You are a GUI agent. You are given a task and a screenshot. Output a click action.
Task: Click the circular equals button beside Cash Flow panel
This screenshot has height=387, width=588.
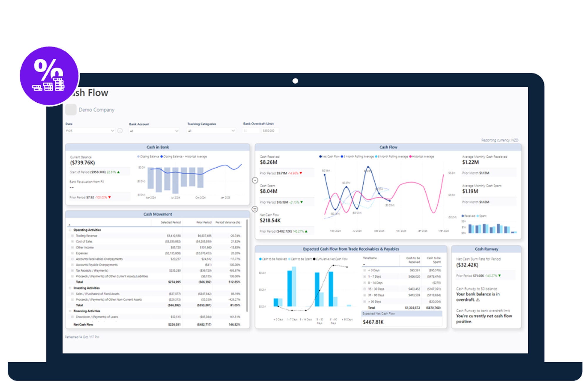(255, 209)
